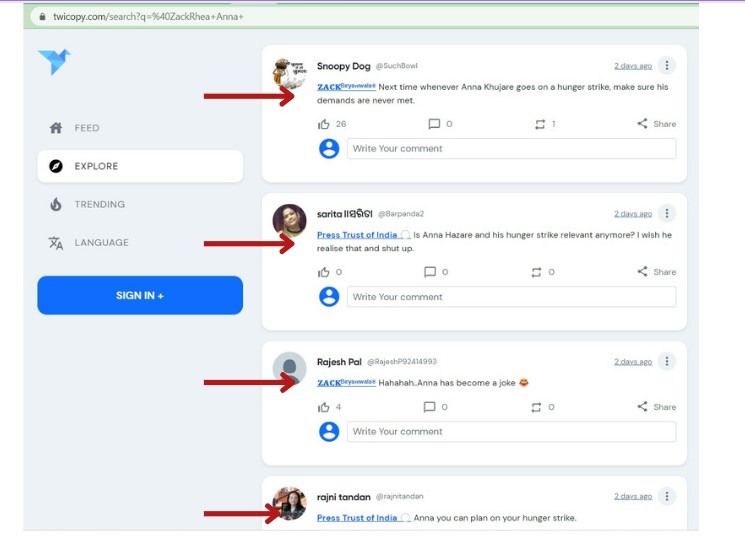Click the comment field under Rajesh Pal's post
This screenshot has width=745, height=538.
click(x=510, y=432)
